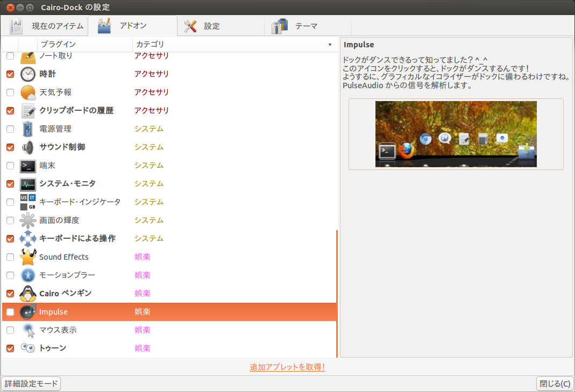
Task: Switch to the settings (設定) tab
Action: pos(221,26)
